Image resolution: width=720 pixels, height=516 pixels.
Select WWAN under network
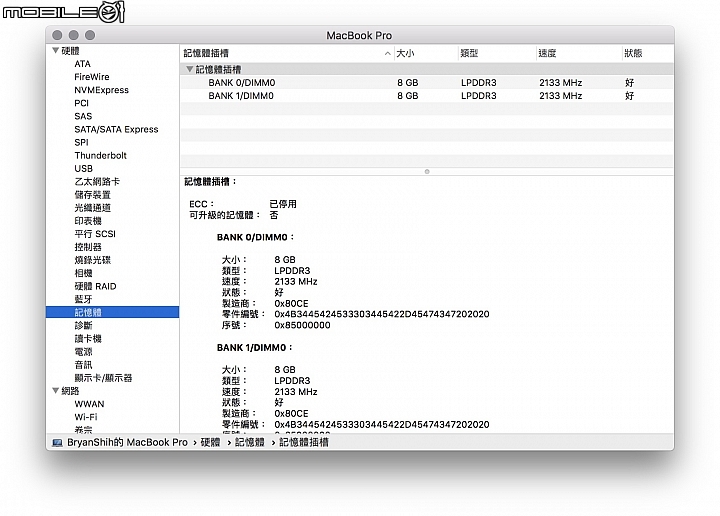[x=90, y=404]
